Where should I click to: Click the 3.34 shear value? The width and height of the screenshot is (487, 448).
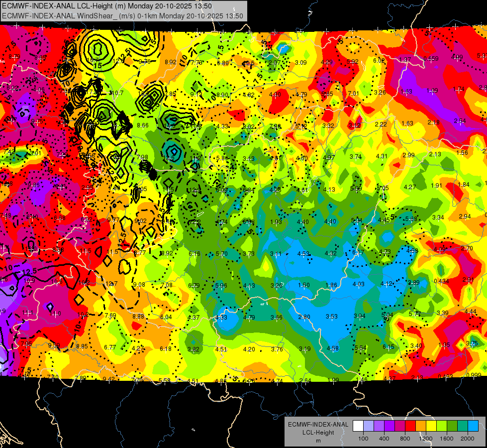coord(438,218)
